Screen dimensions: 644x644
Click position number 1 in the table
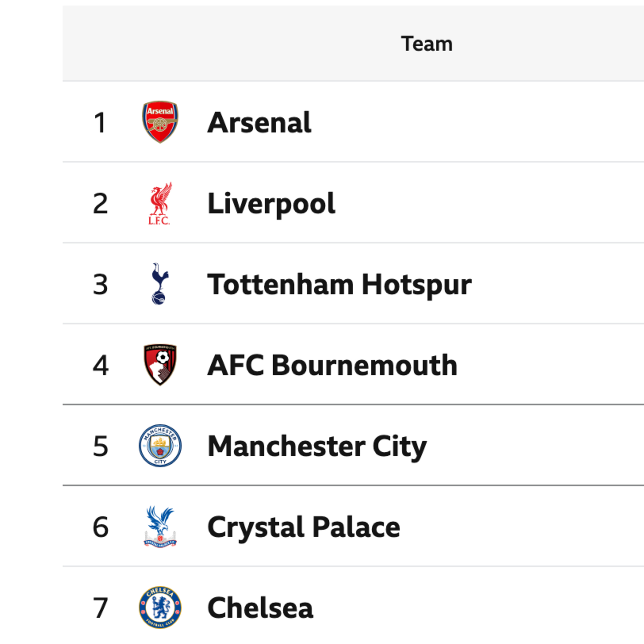[x=100, y=123]
